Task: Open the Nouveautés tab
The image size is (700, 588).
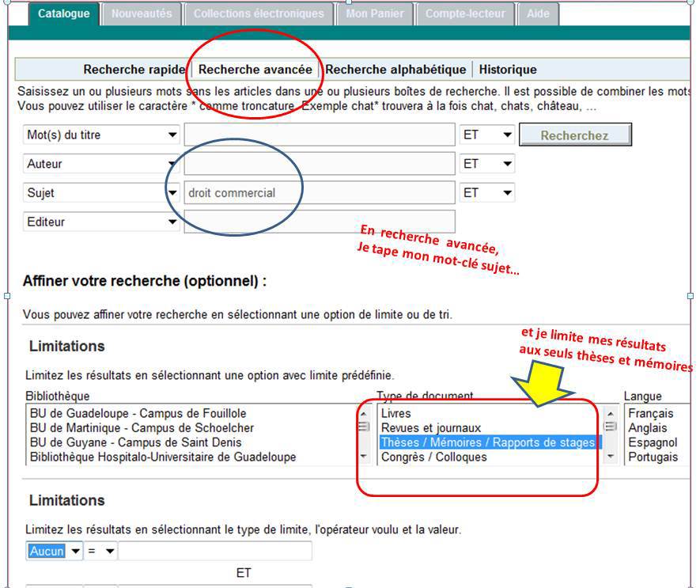Action: pos(142,13)
